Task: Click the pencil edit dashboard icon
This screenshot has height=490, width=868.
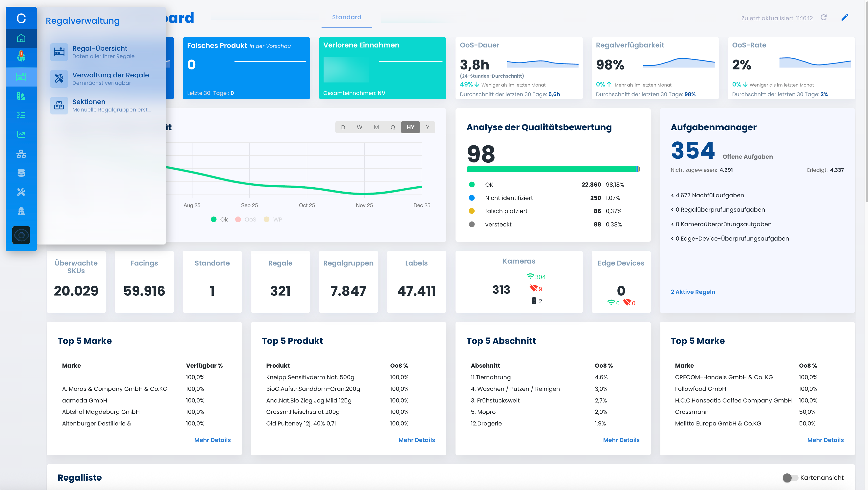Action: click(845, 18)
